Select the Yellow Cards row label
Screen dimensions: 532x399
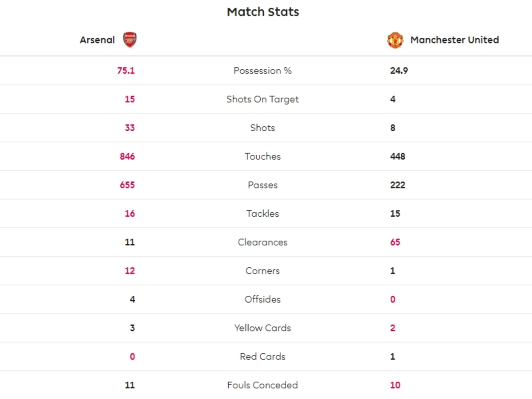(x=262, y=328)
